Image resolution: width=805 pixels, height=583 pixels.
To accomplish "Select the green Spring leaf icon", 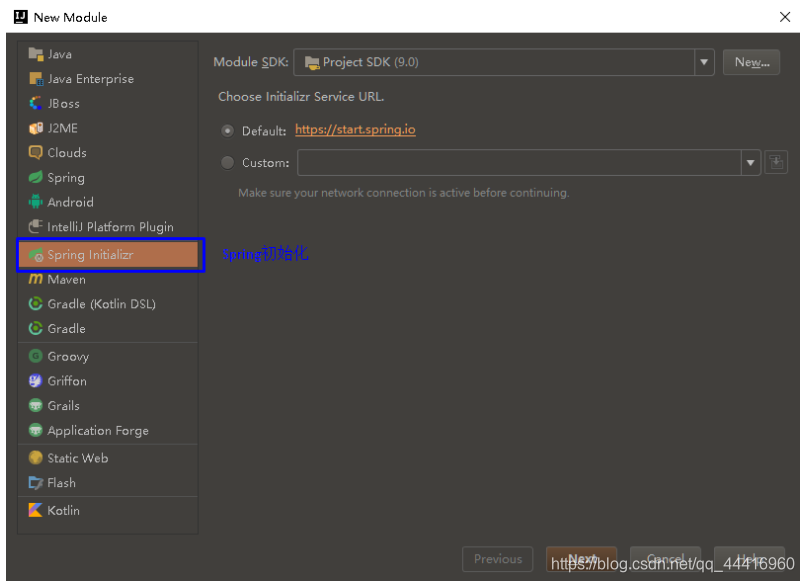I will [35, 177].
